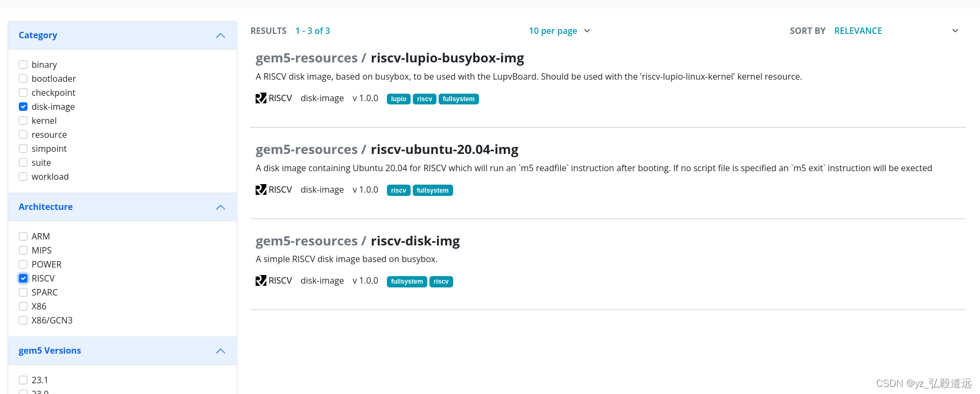The width and height of the screenshot is (980, 394).
Task: Toggle the workload category checkbox
Action: (23, 177)
